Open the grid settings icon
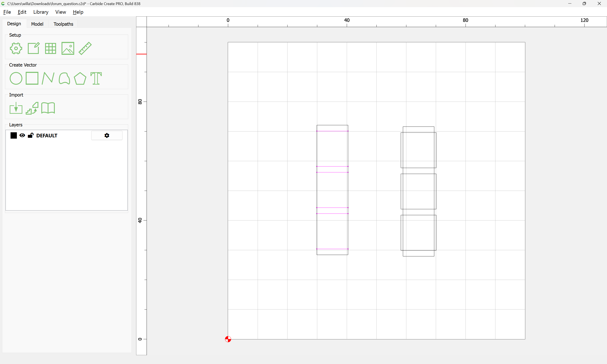Screen dimensions: 607x364 (x=51, y=48)
